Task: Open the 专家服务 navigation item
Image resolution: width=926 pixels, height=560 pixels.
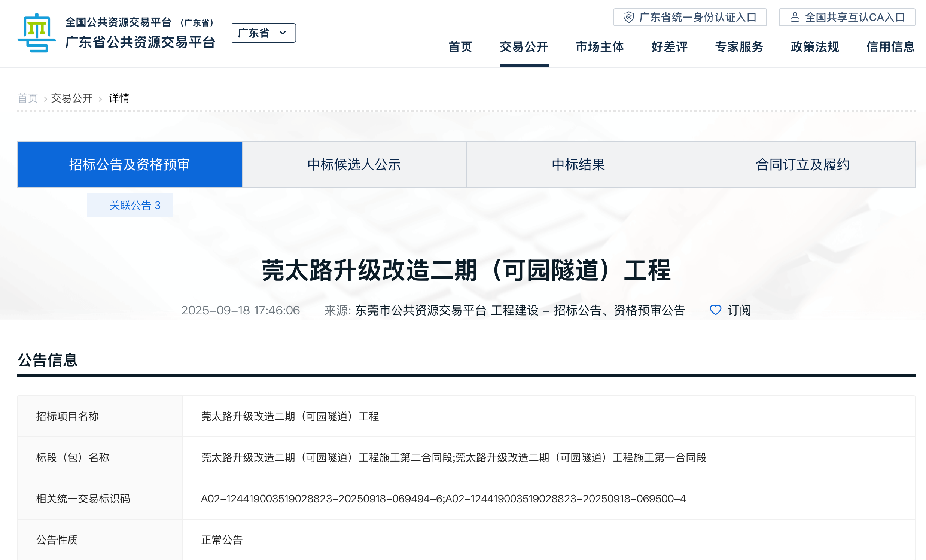Action: click(x=739, y=46)
